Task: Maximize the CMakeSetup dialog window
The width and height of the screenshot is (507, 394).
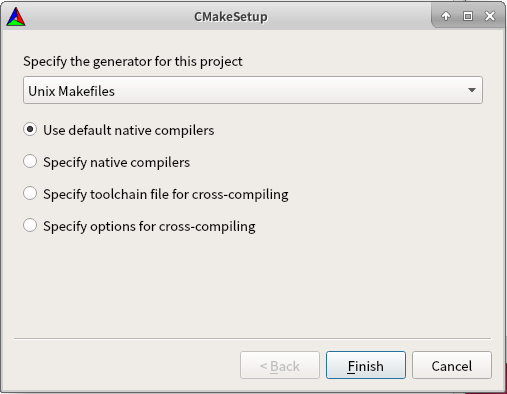Action: [468, 16]
